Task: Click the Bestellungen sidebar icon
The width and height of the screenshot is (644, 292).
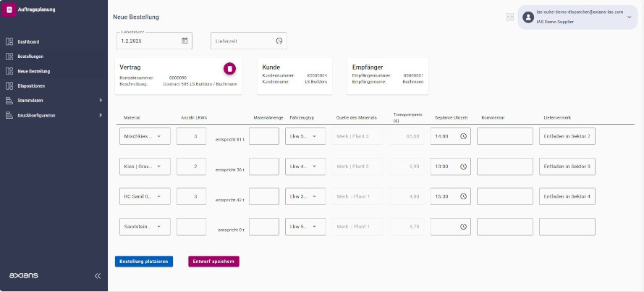Action: coord(9,57)
